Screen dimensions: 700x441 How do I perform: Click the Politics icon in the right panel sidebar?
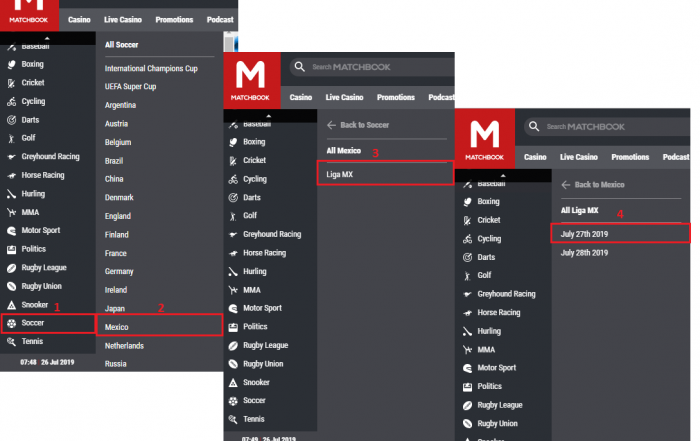(467, 387)
